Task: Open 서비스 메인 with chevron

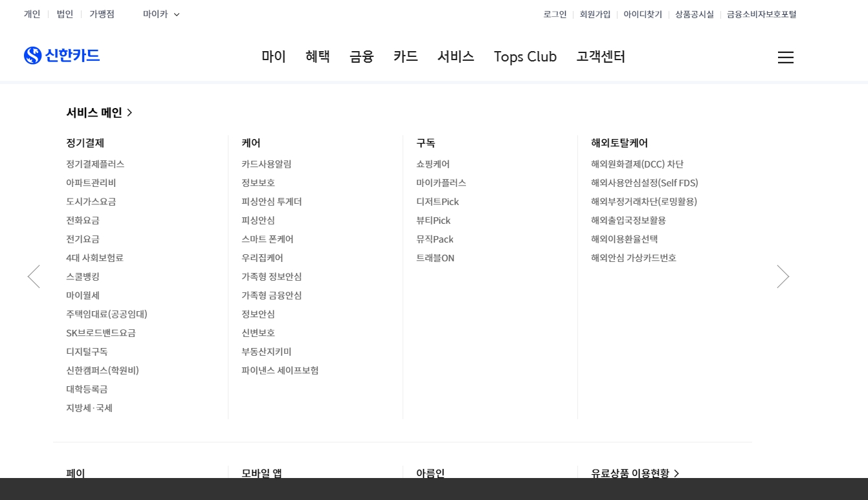Action: point(99,113)
